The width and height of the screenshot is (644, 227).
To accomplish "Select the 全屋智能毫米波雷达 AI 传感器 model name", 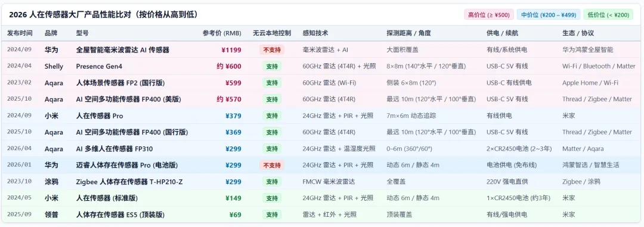I will coord(123,50).
